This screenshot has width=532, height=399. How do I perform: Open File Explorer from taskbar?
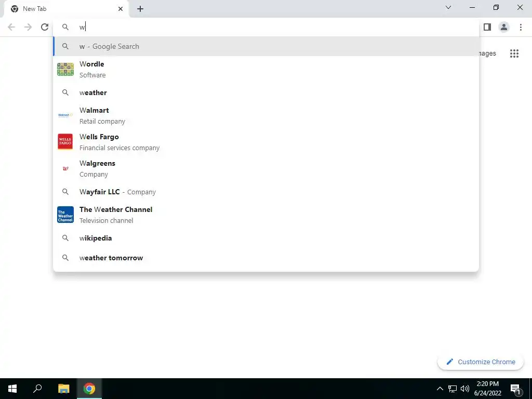[63, 389]
